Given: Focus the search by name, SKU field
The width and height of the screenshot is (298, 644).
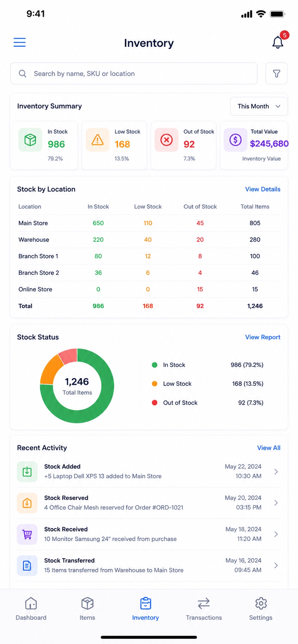Looking at the screenshot, I should 134,73.
